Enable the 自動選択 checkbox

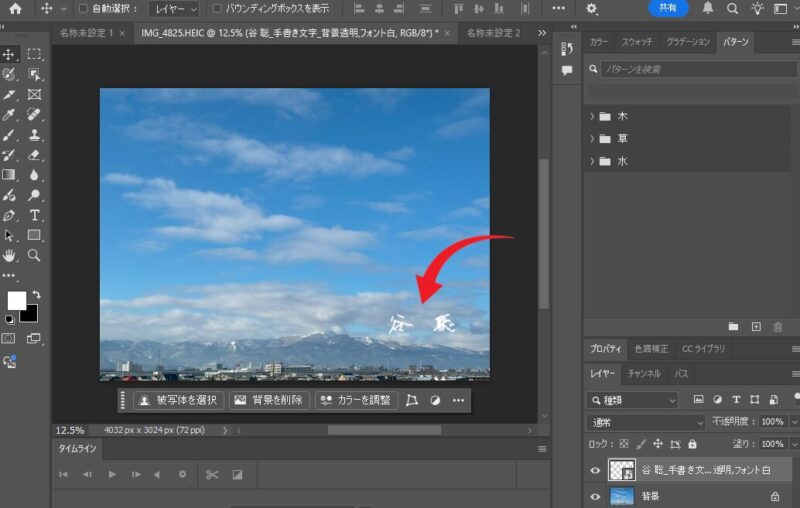83,9
